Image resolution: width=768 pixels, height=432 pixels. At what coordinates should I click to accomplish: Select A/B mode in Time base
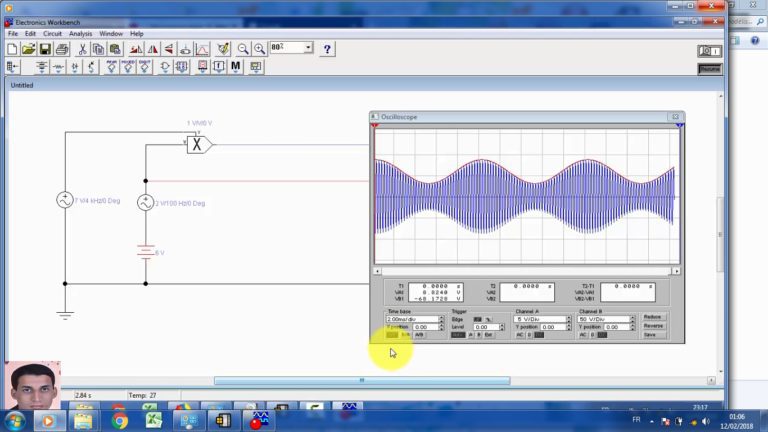point(420,335)
